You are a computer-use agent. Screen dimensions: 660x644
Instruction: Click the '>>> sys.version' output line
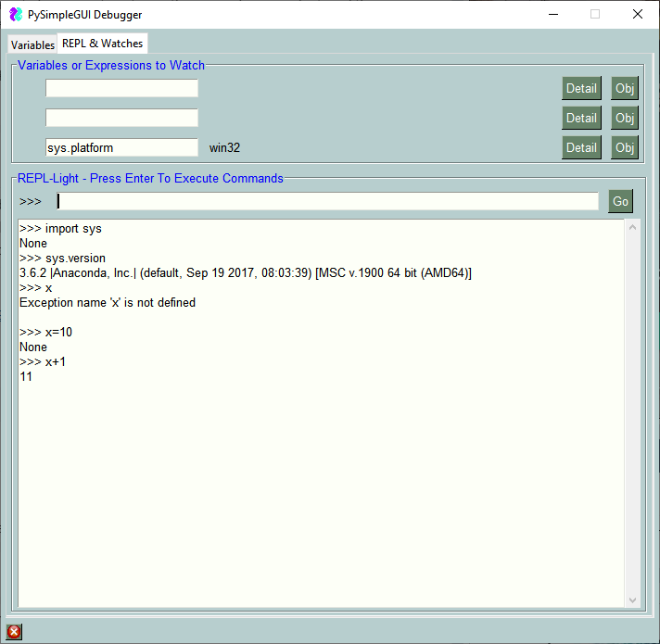[62, 259]
